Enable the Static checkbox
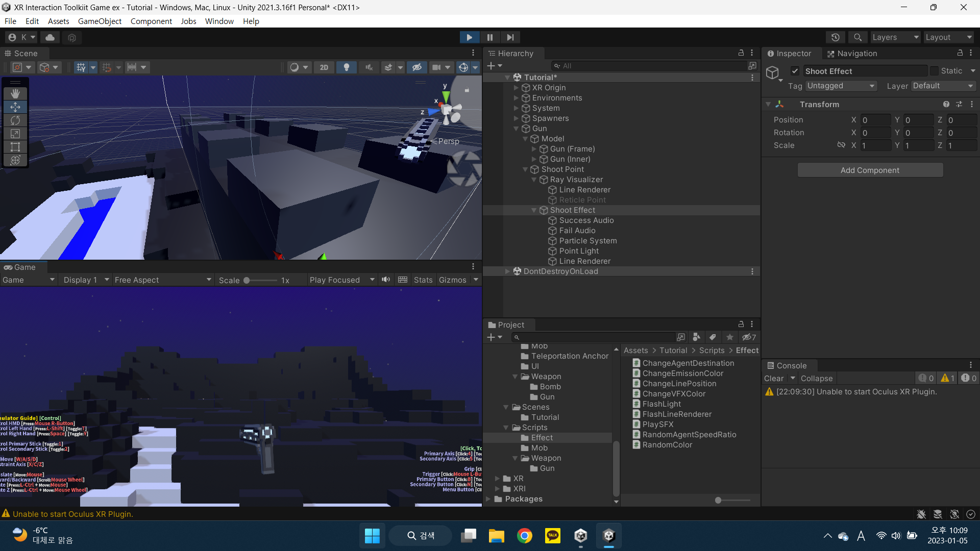This screenshot has height=551, width=980. tap(934, 71)
